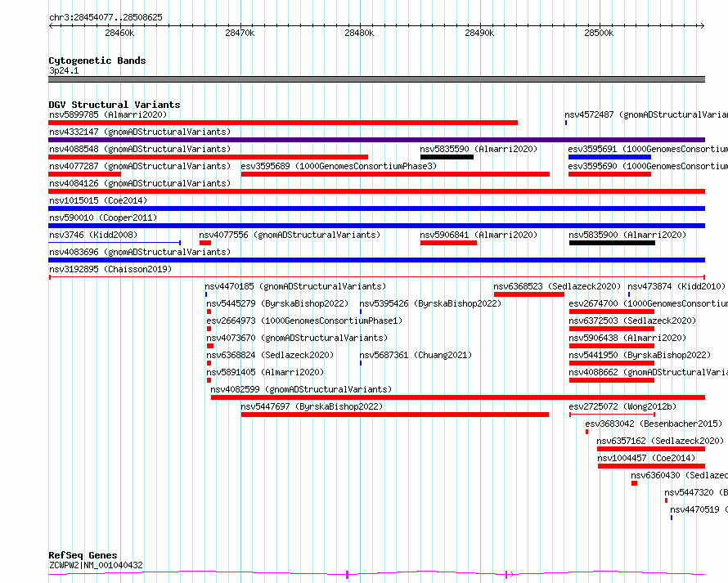Open the nsv4077287 gnomAD variant label
728x583 pixels.
pyautogui.click(x=140, y=166)
